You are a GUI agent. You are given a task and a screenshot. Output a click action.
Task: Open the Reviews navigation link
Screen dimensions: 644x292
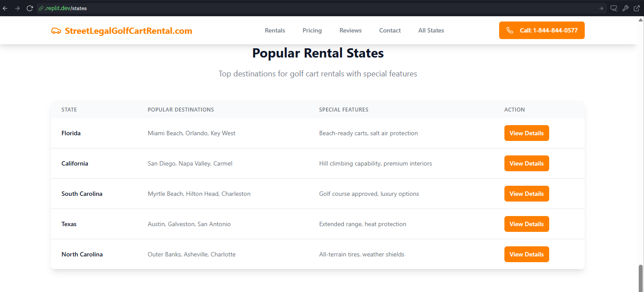[x=350, y=31]
